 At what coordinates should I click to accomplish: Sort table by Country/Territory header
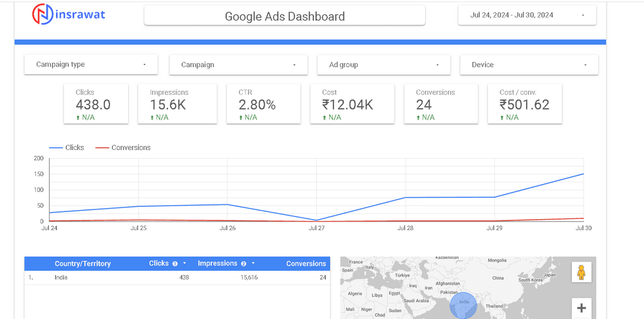[x=82, y=264]
